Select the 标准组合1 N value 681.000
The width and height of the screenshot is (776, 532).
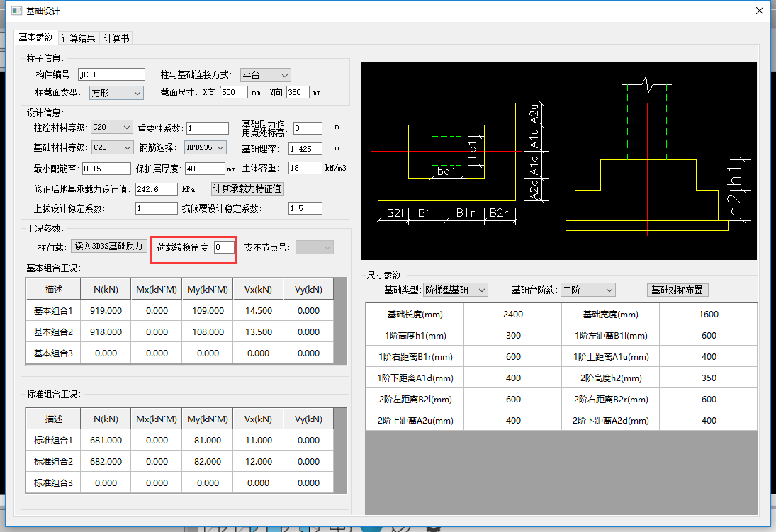pos(106,441)
